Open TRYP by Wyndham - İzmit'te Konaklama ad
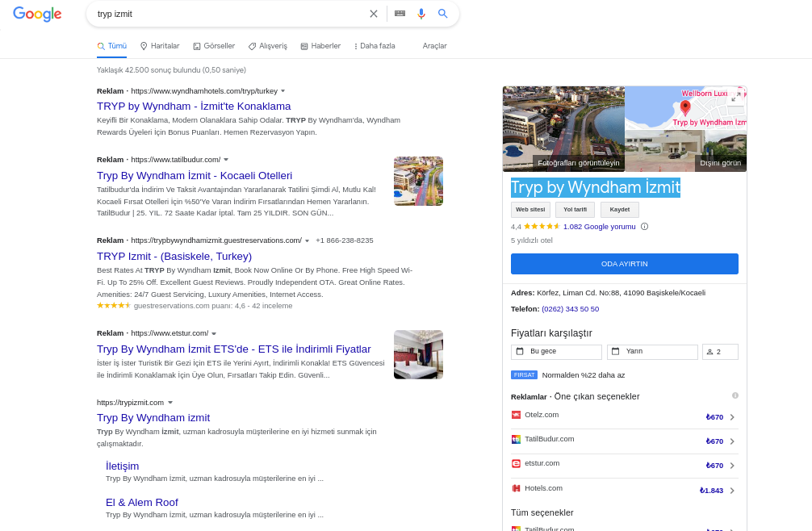 (x=194, y=106)
